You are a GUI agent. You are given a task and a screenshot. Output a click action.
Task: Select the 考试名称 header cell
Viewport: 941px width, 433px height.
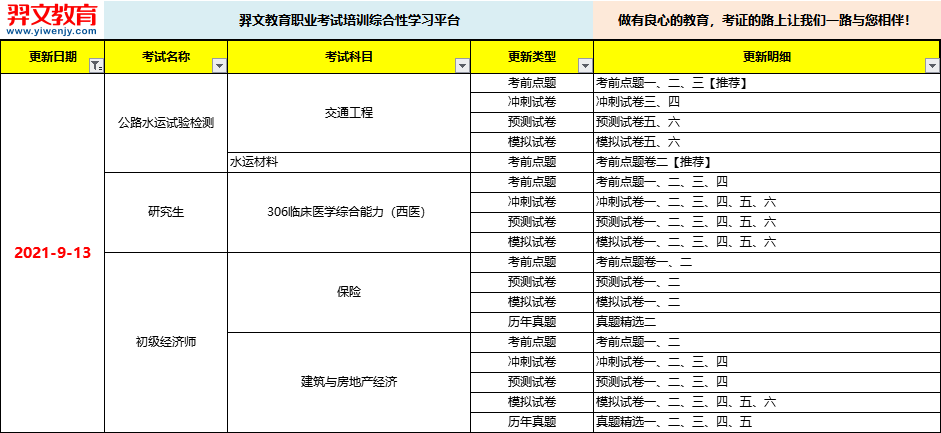click(166, 57)
